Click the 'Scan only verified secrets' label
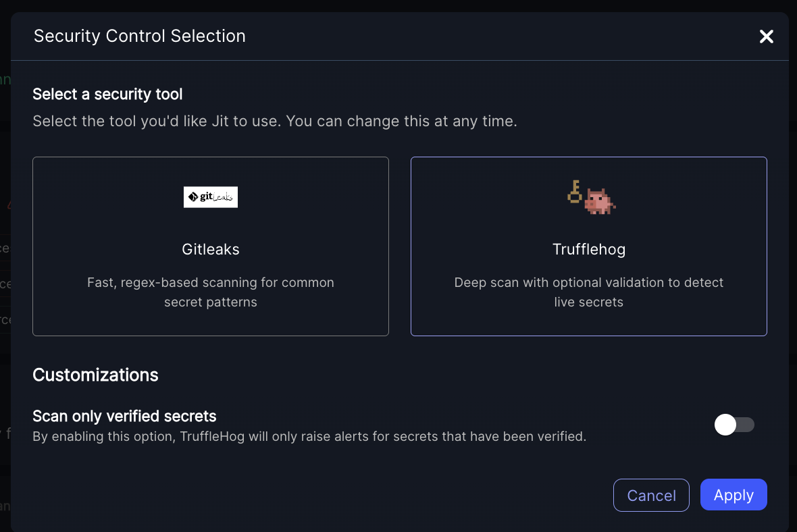 124,416
